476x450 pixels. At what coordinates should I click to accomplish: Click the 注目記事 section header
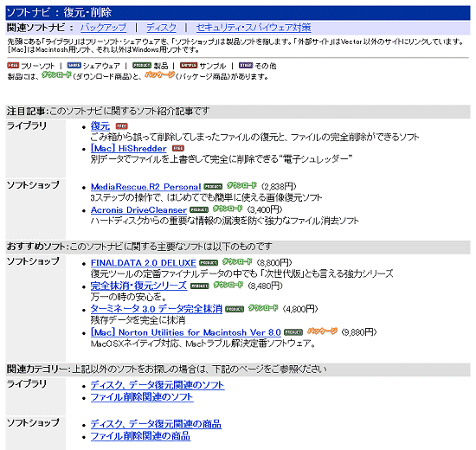(238, 112)
